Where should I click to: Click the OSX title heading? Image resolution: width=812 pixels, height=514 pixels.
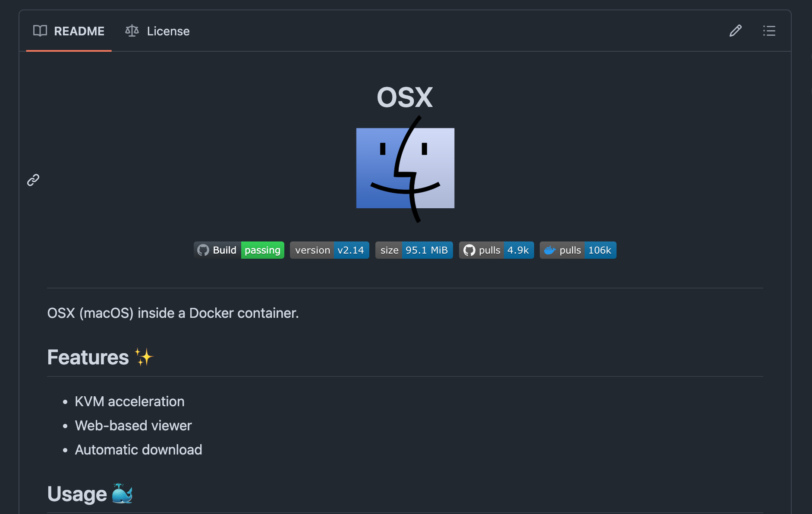(x=405, y=97)
